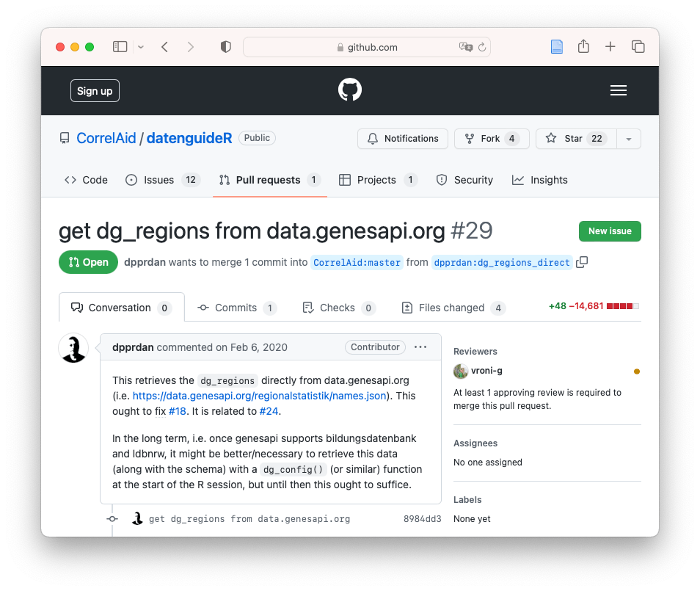The height and width of the screenshot is (591, 700).
Task: Copy the dpprdan:dg_regions_direct branch name
Action: (582, 262)
